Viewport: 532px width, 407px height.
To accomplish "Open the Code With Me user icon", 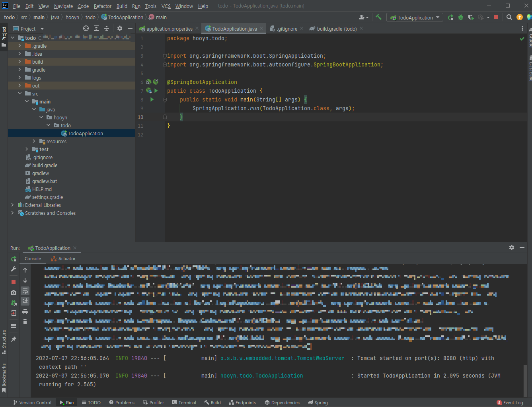I will tap(363, 17).
